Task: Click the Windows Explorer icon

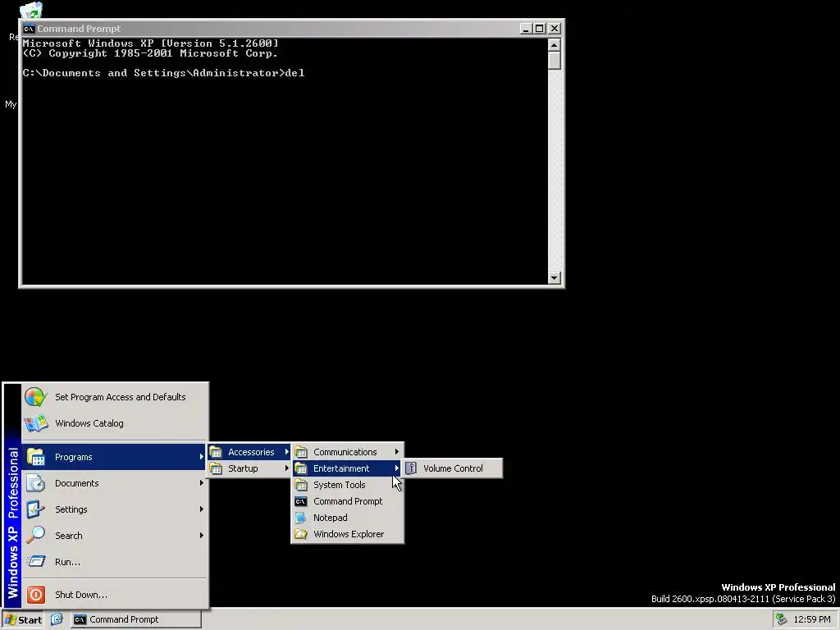Action: (x=301, y=534)
